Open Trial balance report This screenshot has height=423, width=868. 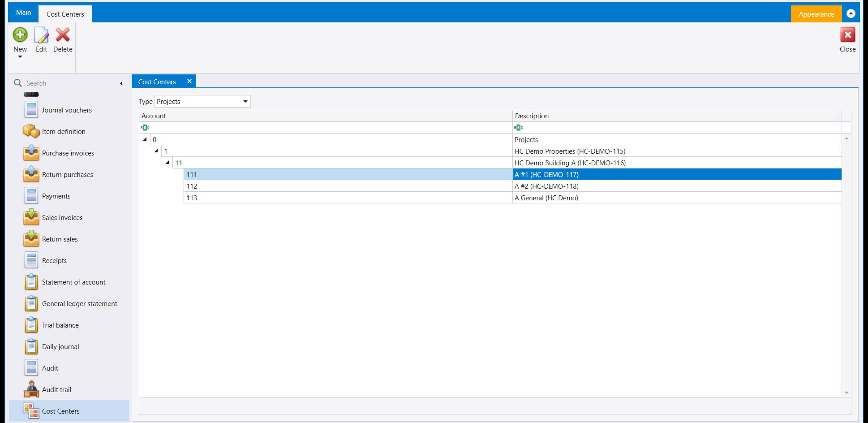tap(60, 325)
